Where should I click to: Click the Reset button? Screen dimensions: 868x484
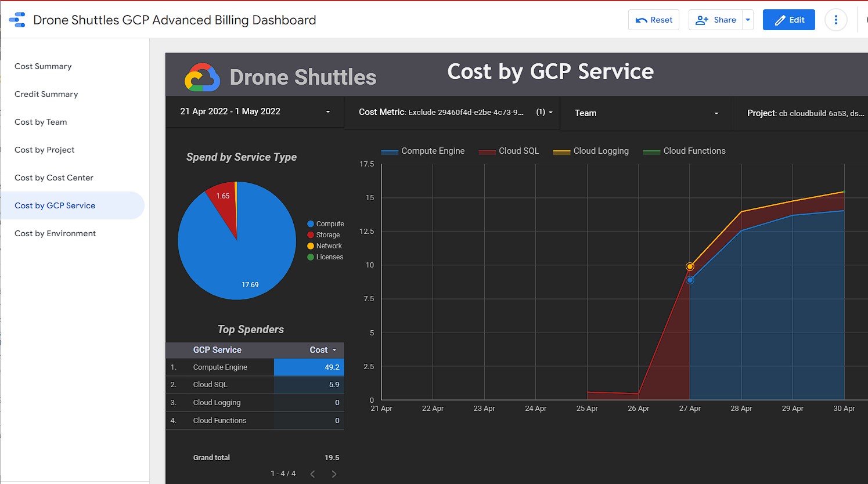[x=654, y=20]
